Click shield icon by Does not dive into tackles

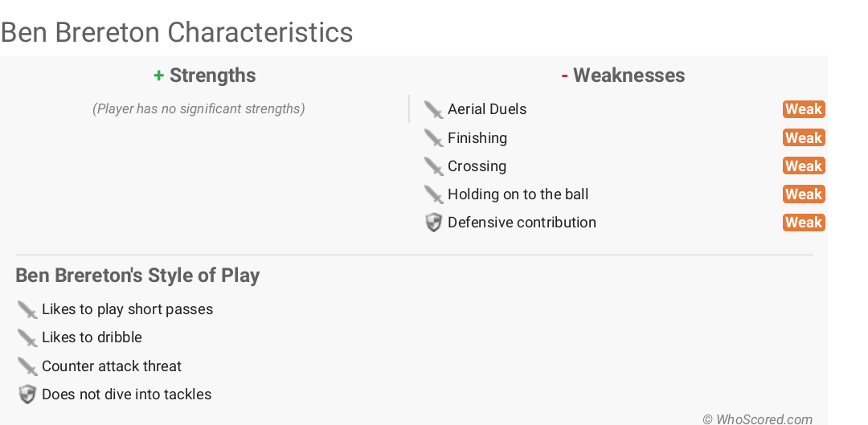click(27, 394)
